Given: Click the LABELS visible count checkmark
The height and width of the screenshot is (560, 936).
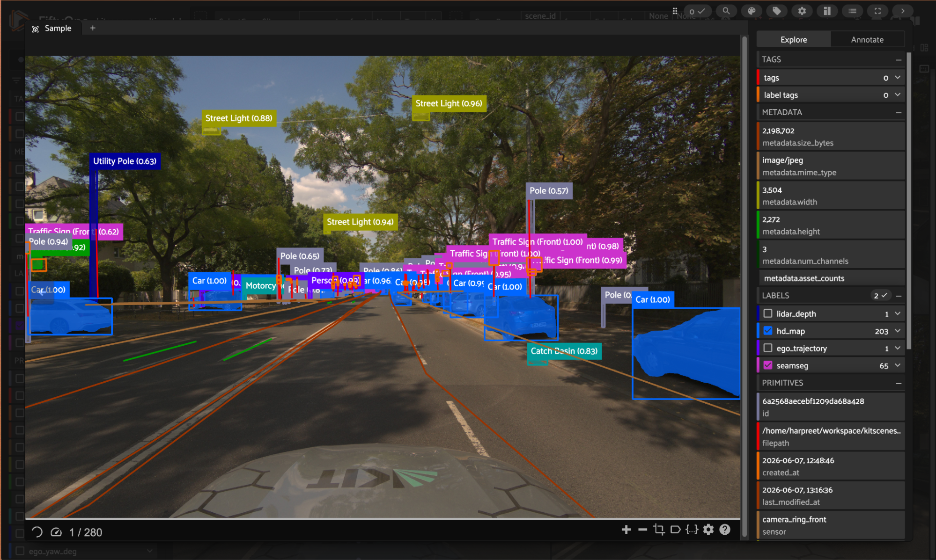Looking at the screenshot, I should [880, 296].
